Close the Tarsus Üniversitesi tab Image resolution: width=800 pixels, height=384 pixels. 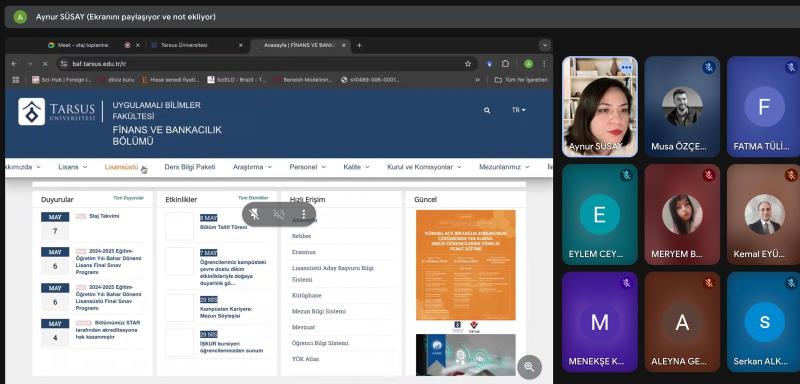click(x=241, y=45)
